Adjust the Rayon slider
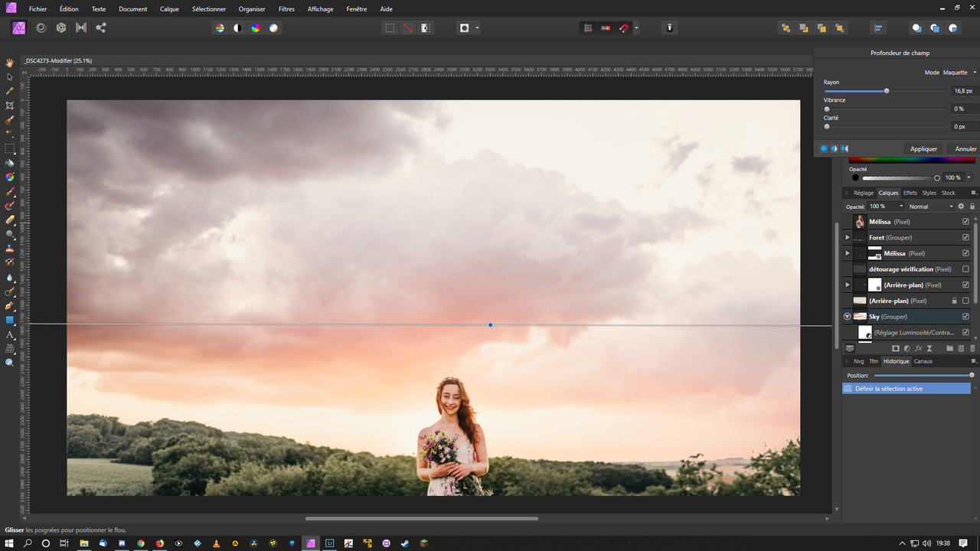 887,91
